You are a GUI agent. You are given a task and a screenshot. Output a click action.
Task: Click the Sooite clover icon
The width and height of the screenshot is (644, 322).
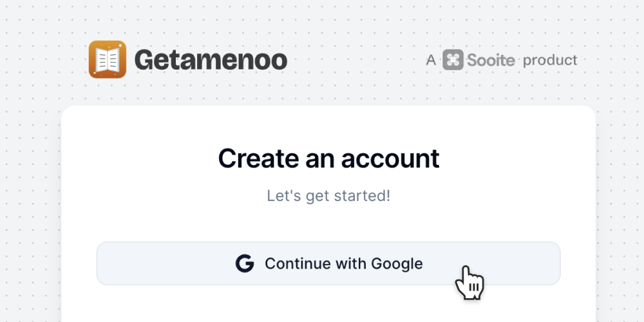click(453, 61)
